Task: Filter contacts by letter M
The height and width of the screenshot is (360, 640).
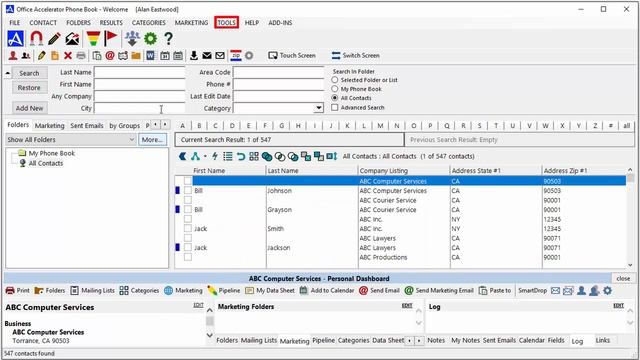Action: pos(380,126)
